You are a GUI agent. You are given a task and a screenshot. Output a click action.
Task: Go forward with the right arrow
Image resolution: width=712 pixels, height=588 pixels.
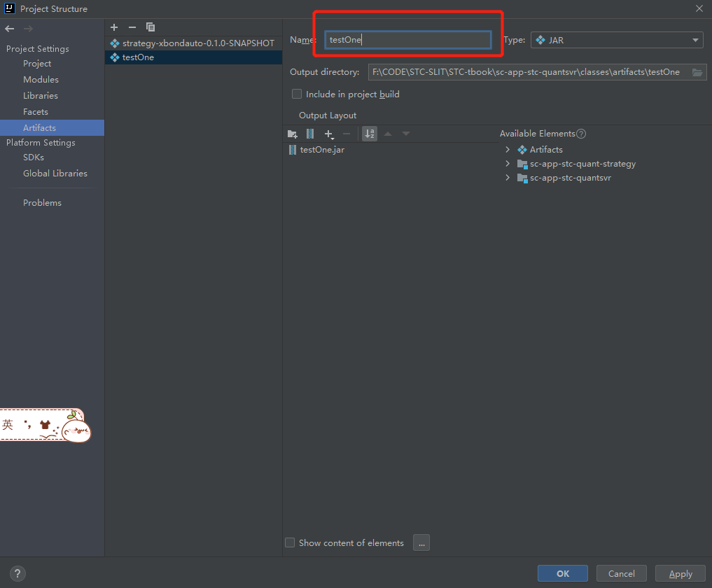tap(28, 29)
